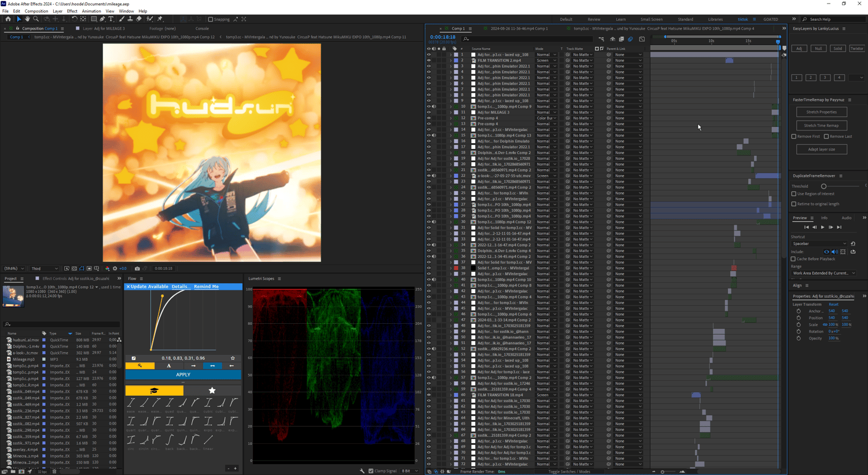Click the Flow graduation cap presets icon
Viewport: 868px width, 475px height.
[x=154, y=390]
